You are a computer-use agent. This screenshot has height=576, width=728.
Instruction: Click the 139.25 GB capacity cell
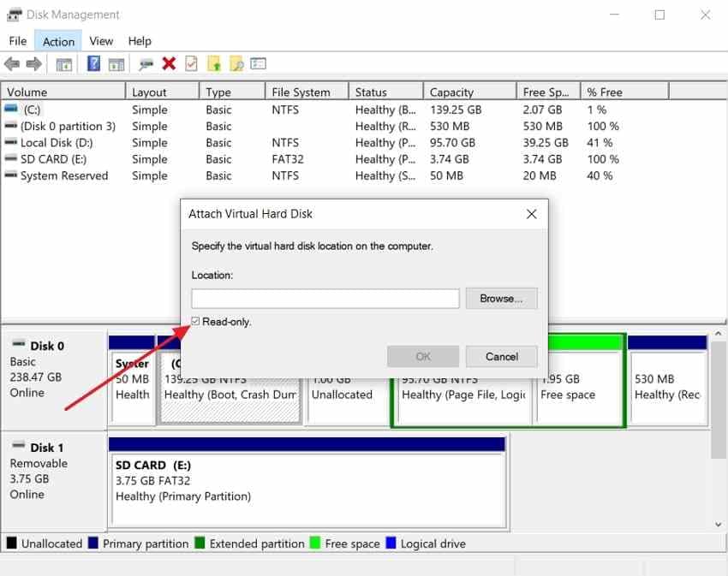456,110
